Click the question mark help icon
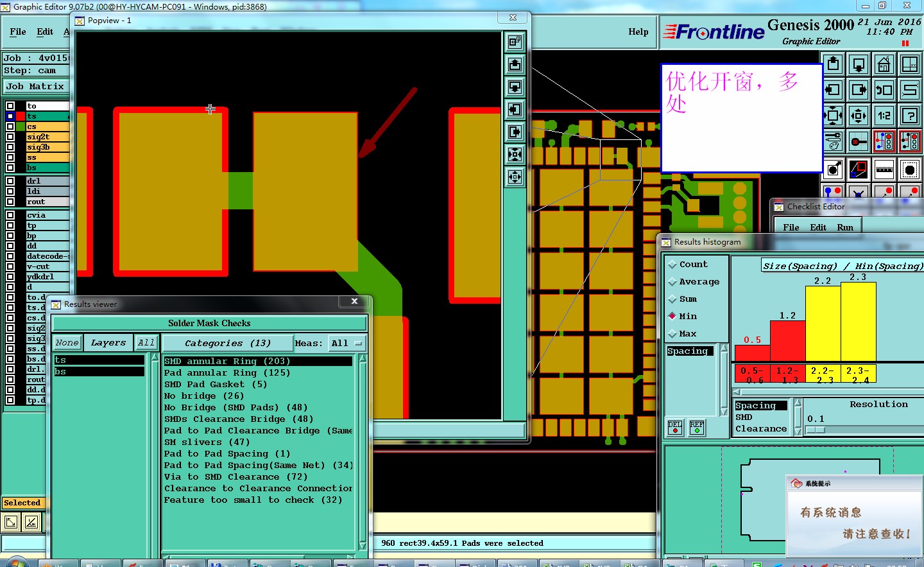The width and height of the screenshot is (924, 567). (910, 116)
